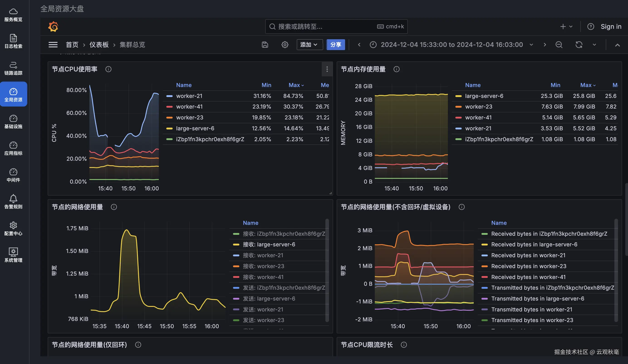The width and height of the screenshot is (628, 364).
Task: Click the zoom out time range icon
Action: tap(559, 45)
